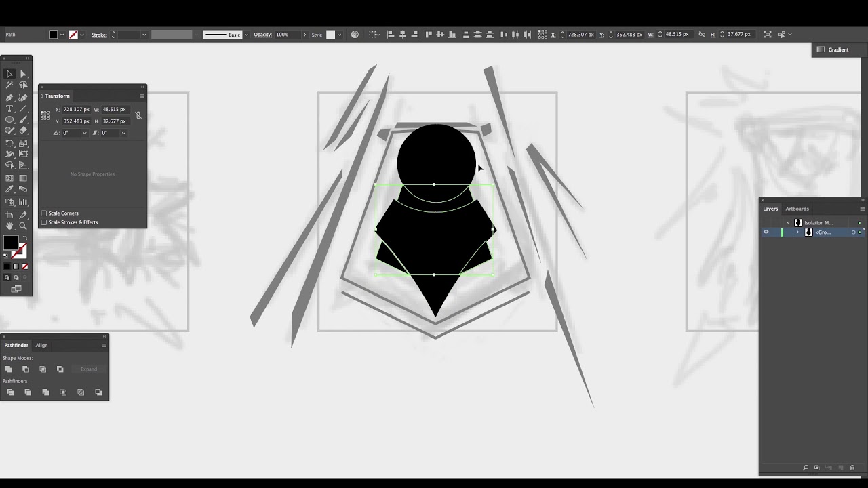
Task: Select the Layers tab
Action: click(x=770, y=209)
